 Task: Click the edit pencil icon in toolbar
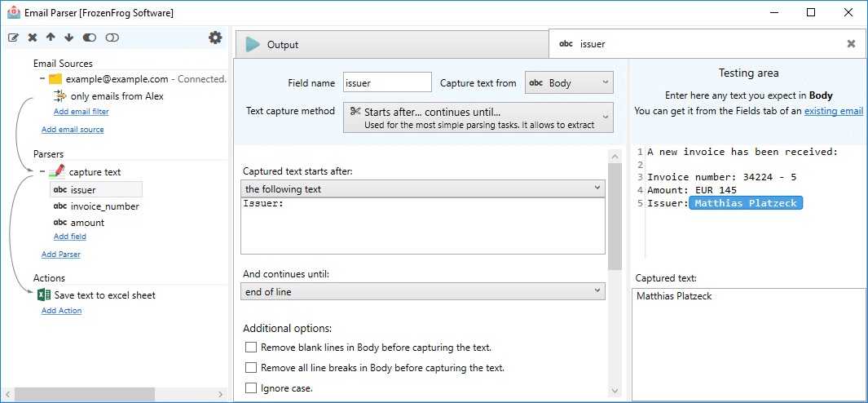[x=14, y=38]
